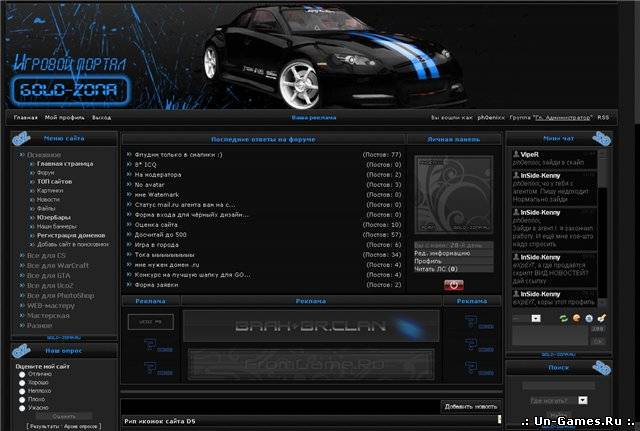Viewport: 640px width, 431px height.
Task: Open 'Мой профиль' in top navigation
Action: (x=64, y=117)
